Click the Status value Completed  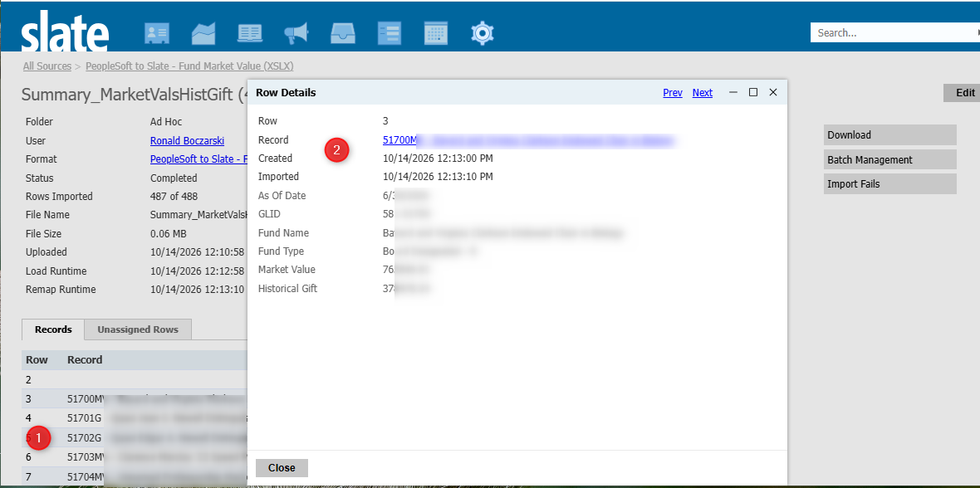pos(174,178)
